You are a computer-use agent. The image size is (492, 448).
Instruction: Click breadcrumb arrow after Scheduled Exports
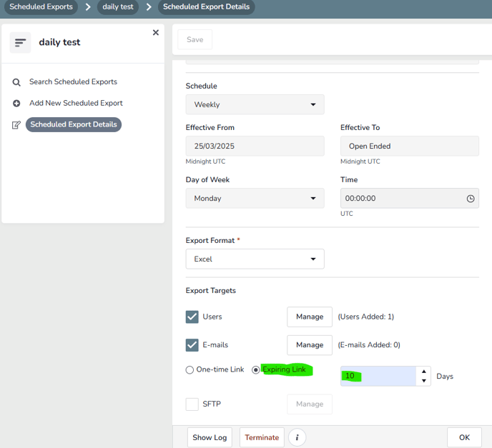tap(88, 6)
